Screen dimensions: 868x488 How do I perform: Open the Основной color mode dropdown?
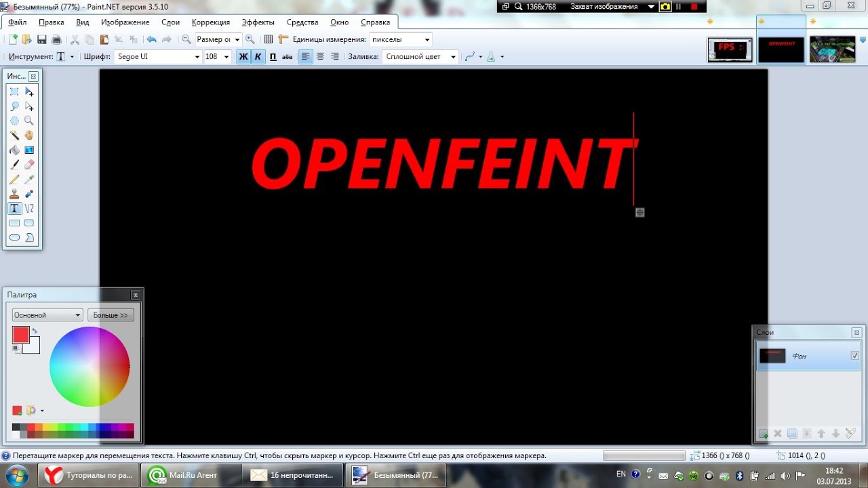click(x=47, y=315)
